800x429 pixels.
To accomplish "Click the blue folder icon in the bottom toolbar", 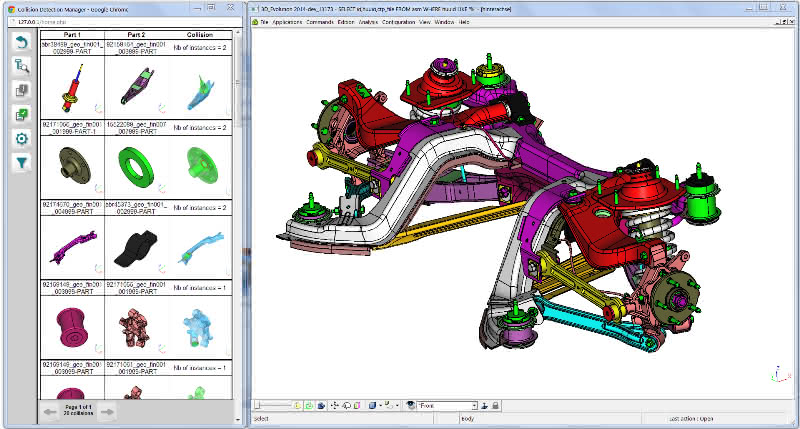I will click(x=321, y=406).
